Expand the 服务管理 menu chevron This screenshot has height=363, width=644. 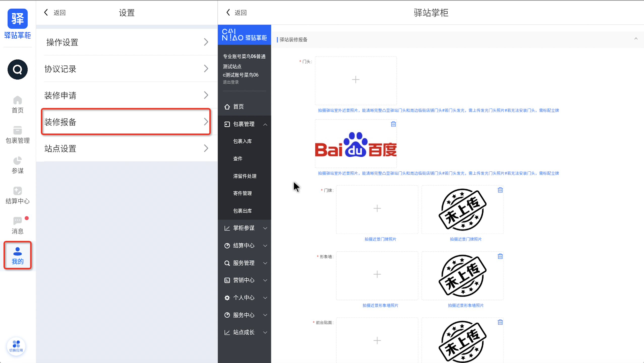(265, 263)
